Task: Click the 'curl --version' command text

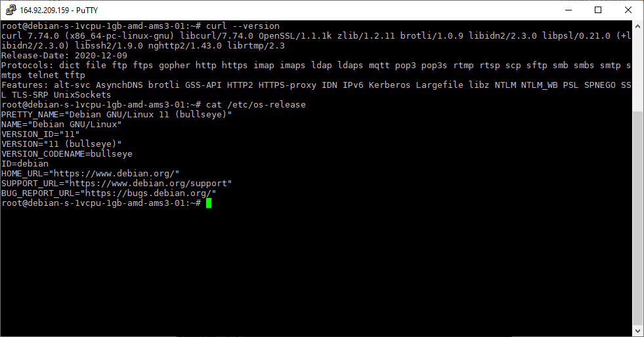Action: 243,26
